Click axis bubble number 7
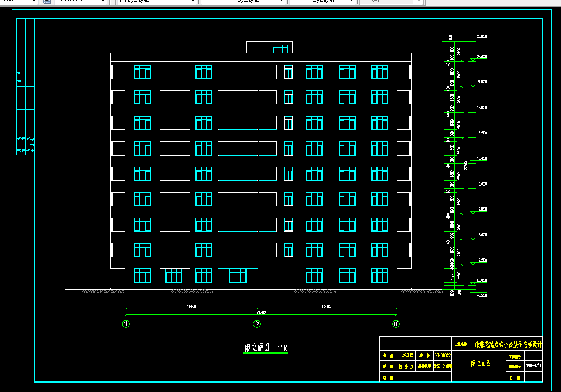 tap(257, 324)
